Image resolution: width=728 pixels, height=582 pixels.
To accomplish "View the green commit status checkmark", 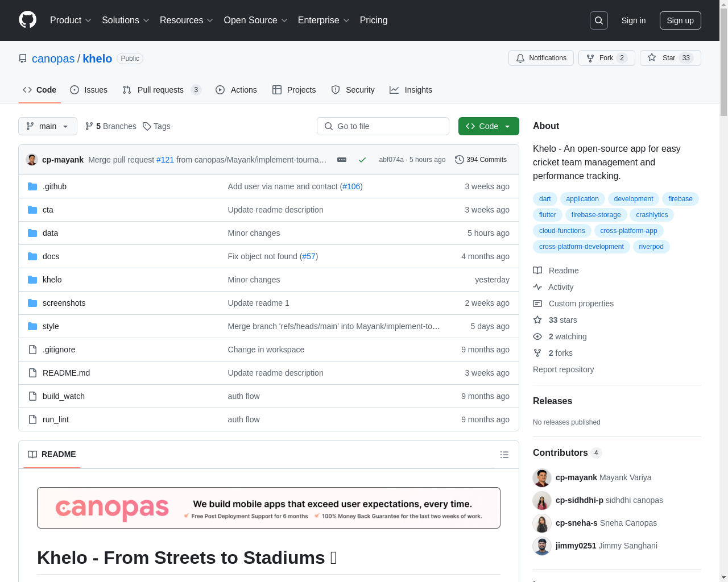I will [x=362, y=160].
